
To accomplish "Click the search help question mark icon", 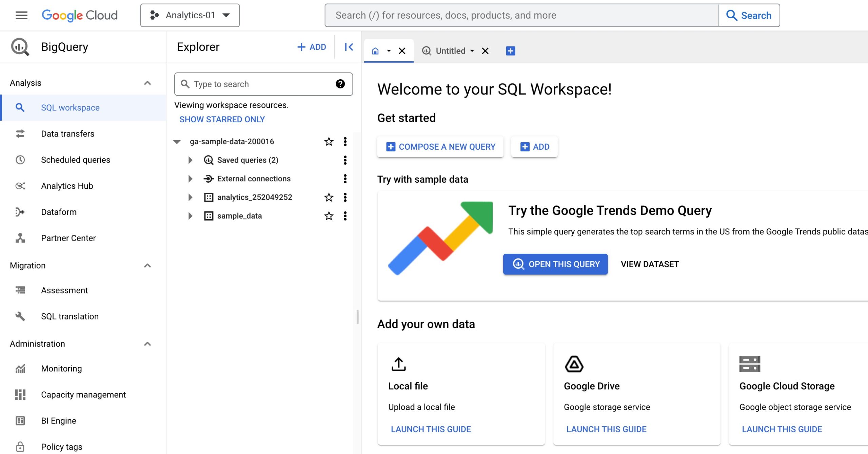I will pyautogui.click(x=340, y=84).
